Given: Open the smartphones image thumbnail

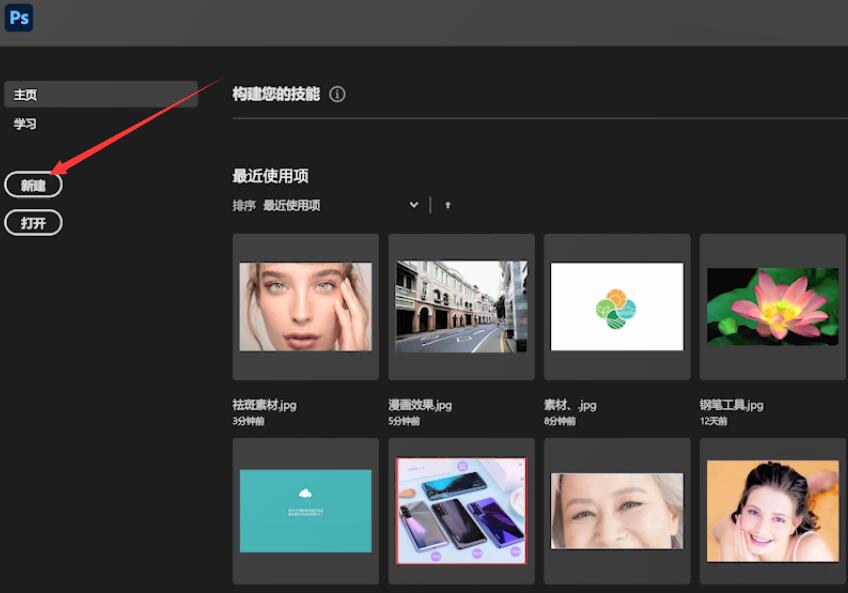Looking at the screenshot, I should (461, 511).
